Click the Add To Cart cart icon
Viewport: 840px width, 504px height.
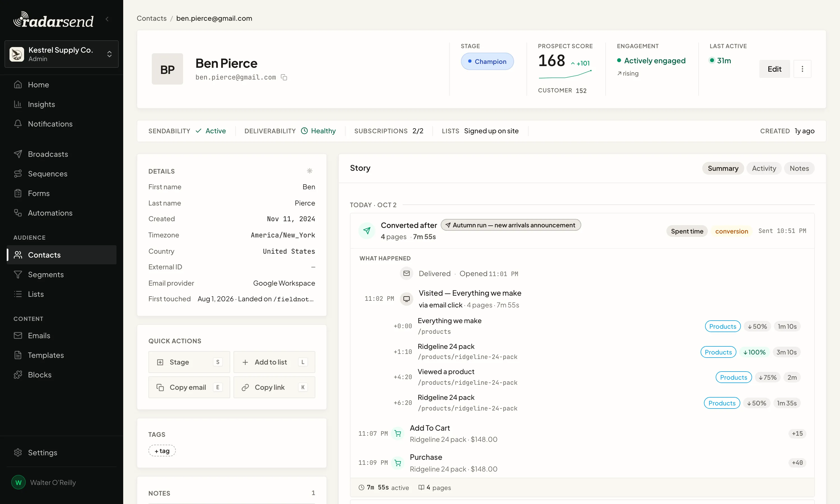[x=398, y=434]
